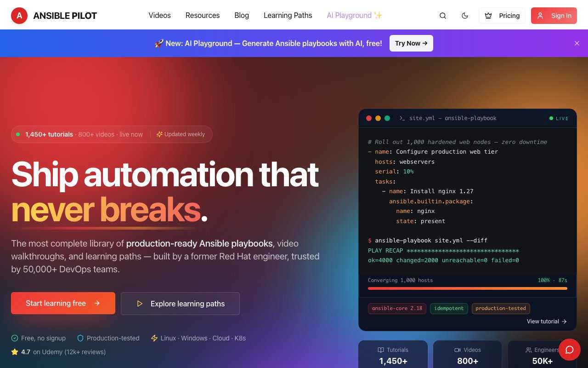
Task: Click the 800+ videos badge text
Action: click(96, 134)
